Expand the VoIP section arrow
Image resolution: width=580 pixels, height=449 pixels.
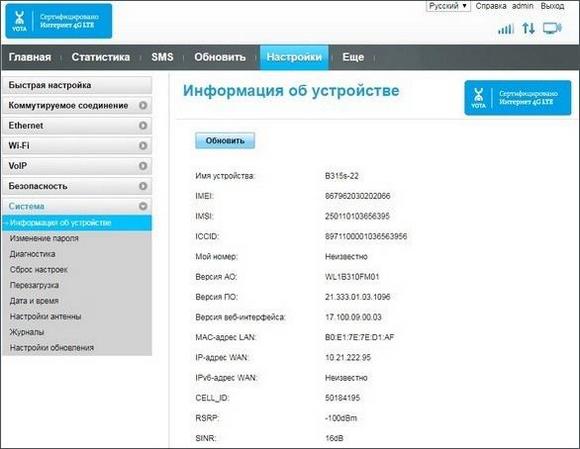143,166
